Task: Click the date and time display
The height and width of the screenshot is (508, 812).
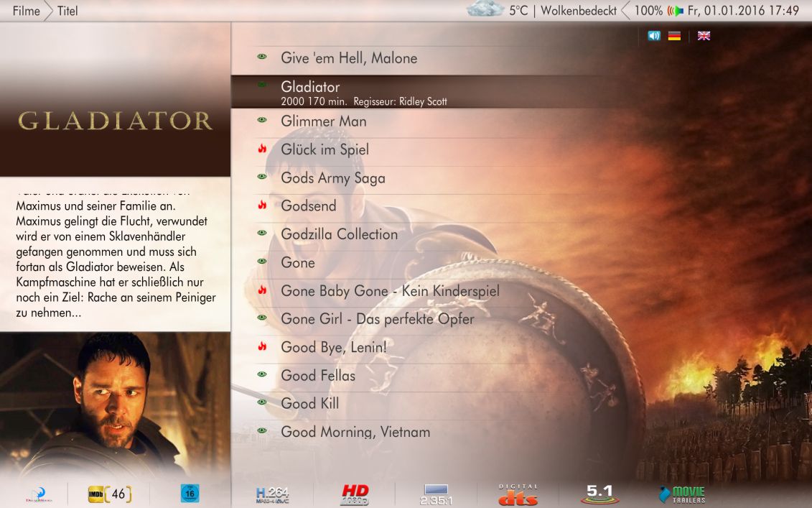Action: [743, 10]
